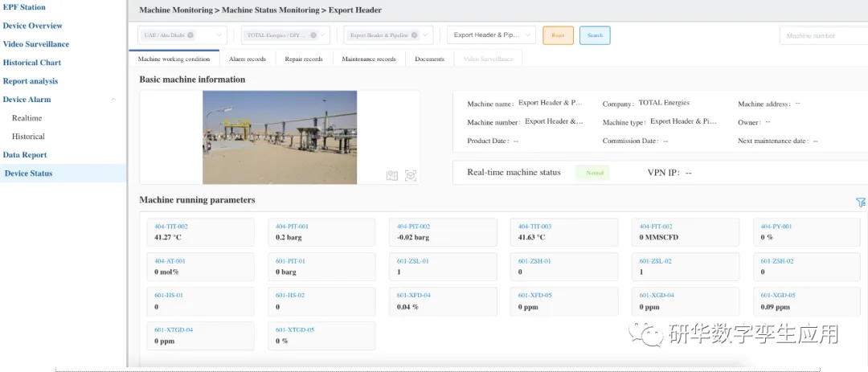868x372 pixels.
Task: Expand the UAE / Abu Dhabi region dropdown
Action: pos(219,35)
